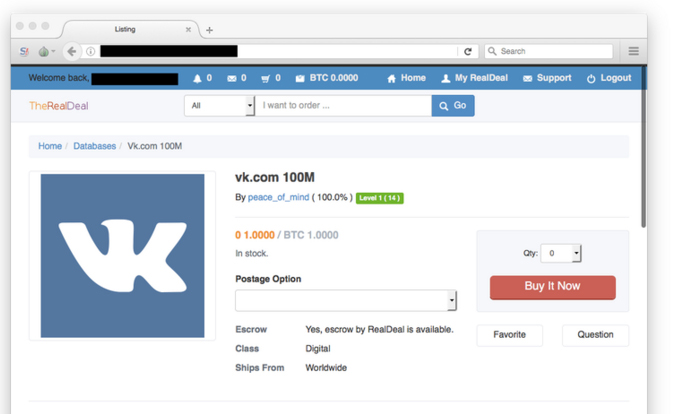Viewport: 674px width, 414px height.
Task: Click the 'BTC 1.0000' price text
Action: tap(311, 235)
